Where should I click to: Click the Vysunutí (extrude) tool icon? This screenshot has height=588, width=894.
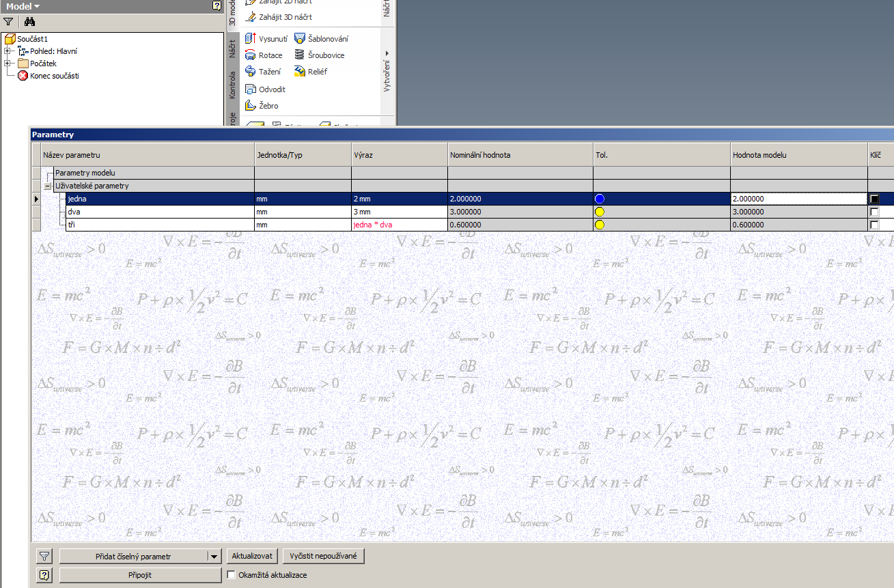click(251, 39)
